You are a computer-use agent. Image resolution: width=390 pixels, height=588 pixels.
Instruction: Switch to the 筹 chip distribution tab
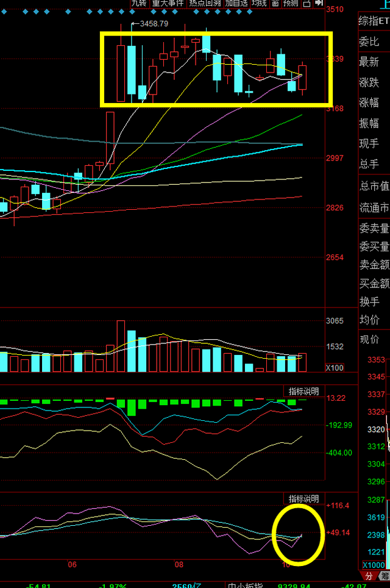tap(384, 576)
